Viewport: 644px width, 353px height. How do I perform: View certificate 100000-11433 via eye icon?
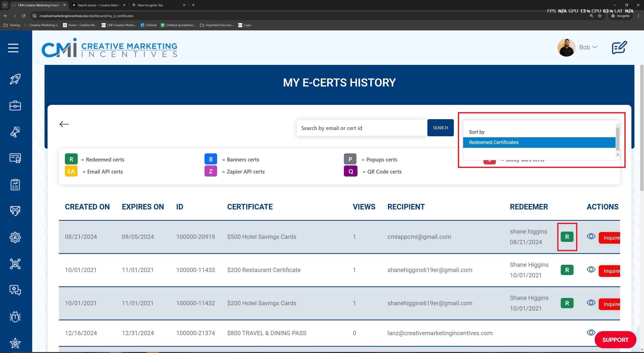click(591, 270)
